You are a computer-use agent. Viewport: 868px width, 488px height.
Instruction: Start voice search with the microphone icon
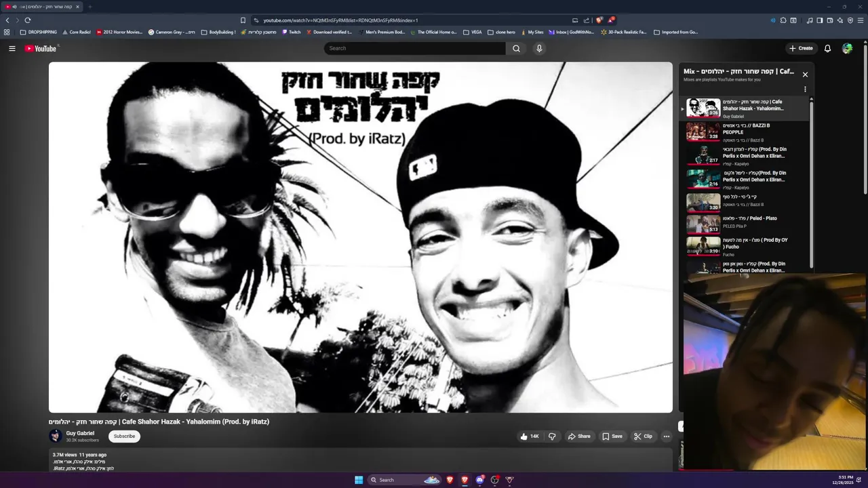[539, 48]
